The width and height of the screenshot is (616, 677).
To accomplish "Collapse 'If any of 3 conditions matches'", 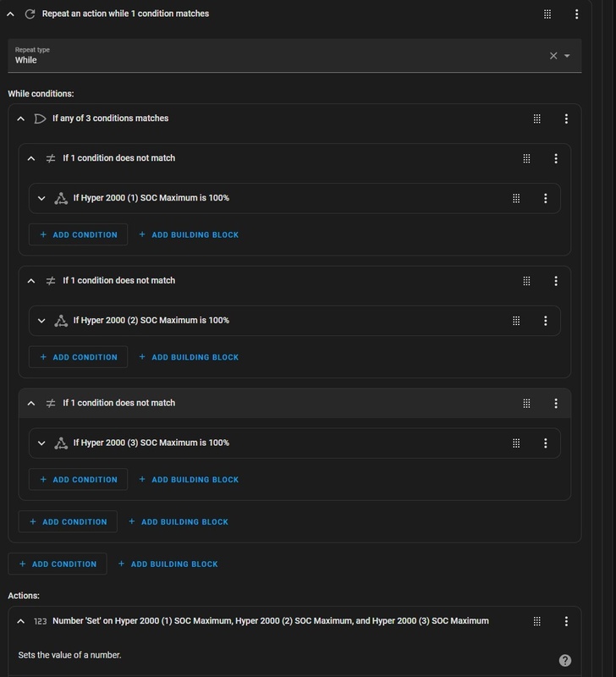I will tap(20, 118).
